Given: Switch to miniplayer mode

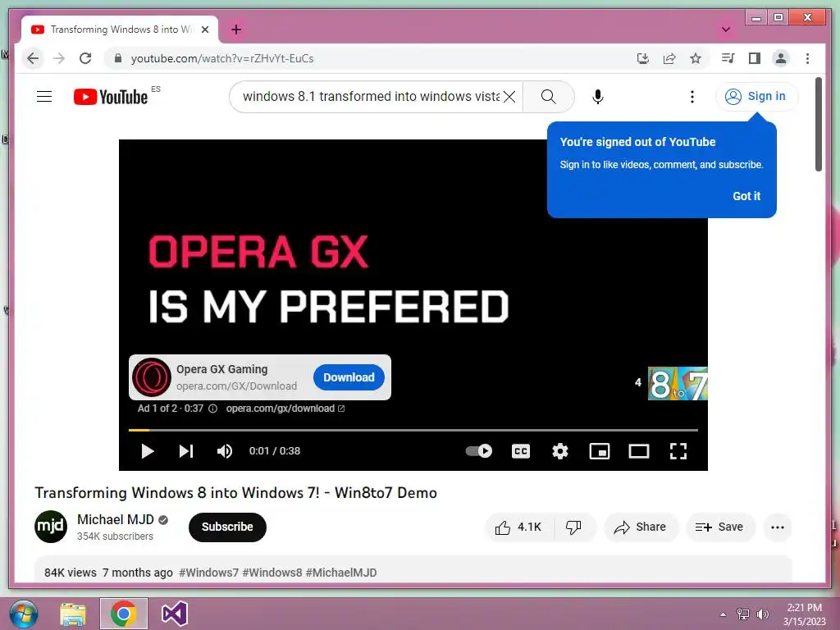Looking at the screenshot, I should click(x=600, y=451).
